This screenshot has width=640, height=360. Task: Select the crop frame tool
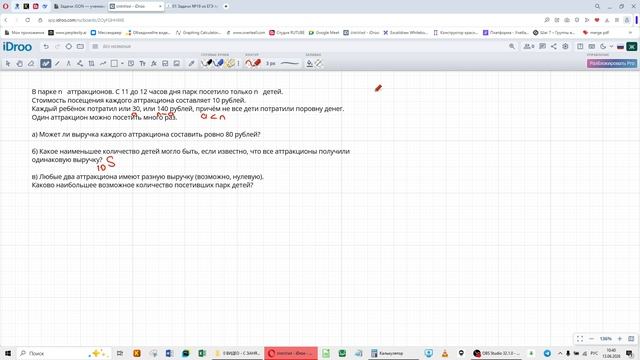(x=91, y=63)
